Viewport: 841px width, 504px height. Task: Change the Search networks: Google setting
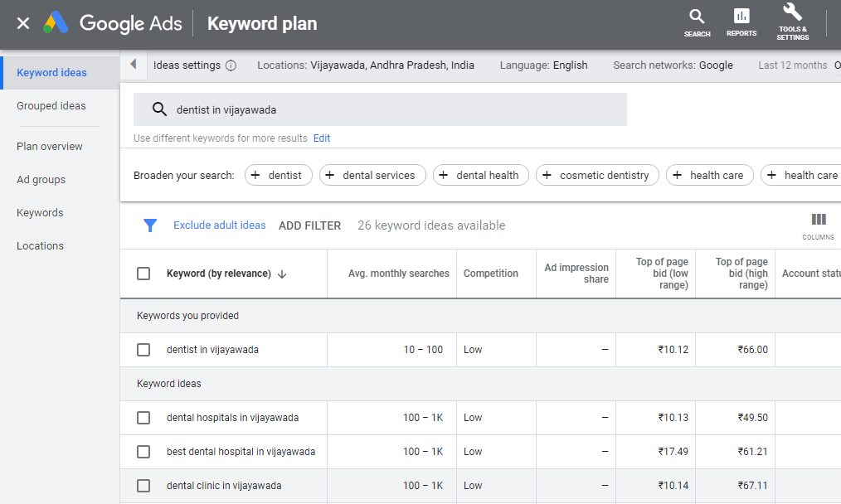[x=673, y=65]
